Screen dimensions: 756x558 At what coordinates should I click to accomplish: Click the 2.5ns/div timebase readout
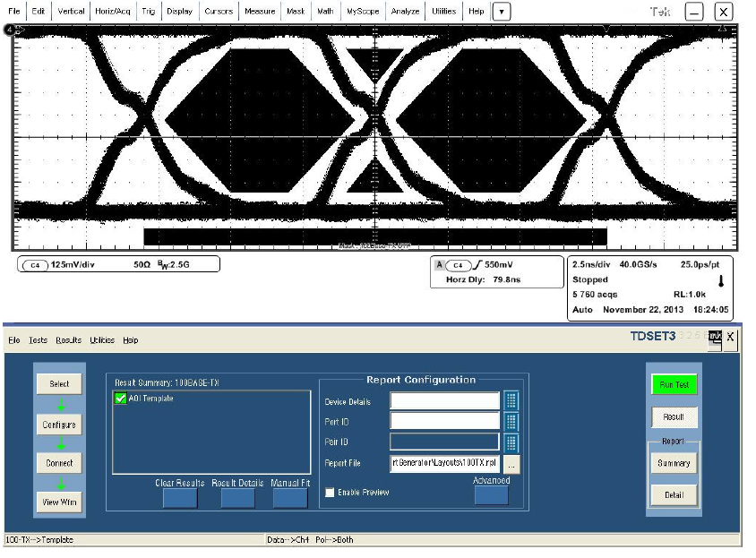click(591, 265)
